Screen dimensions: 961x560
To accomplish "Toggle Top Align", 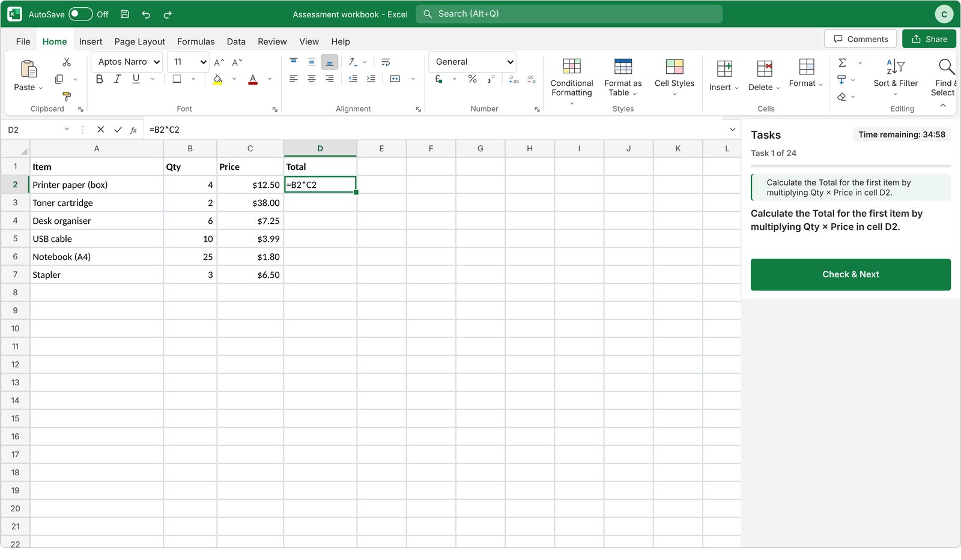I will coord(294,62).
